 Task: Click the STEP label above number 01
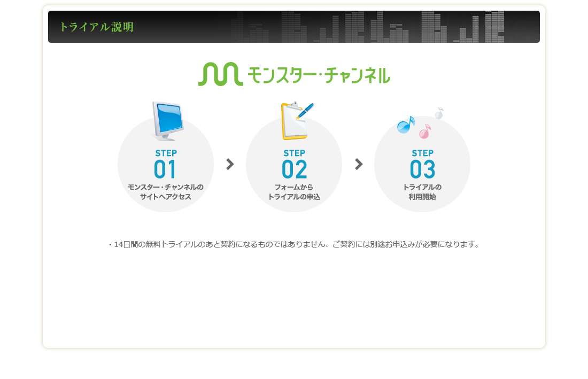166,153
